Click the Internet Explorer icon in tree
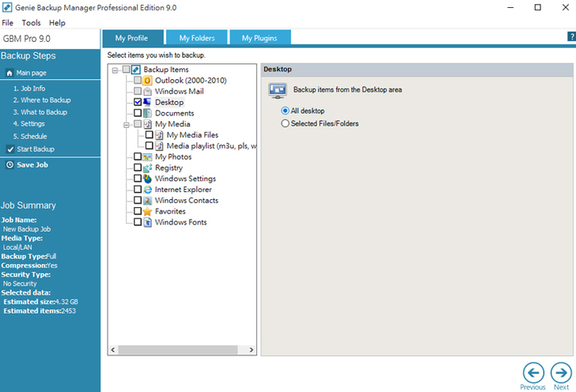 (148, 190)
